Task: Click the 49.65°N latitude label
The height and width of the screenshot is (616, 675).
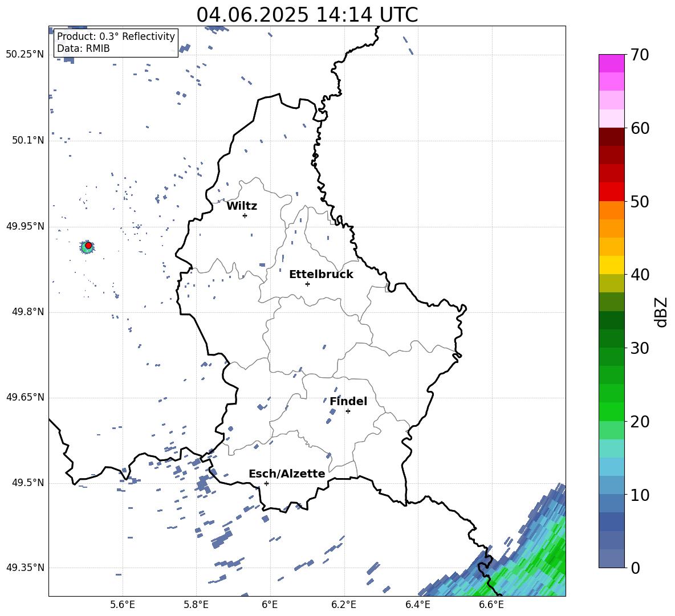Action: [25, 398]
